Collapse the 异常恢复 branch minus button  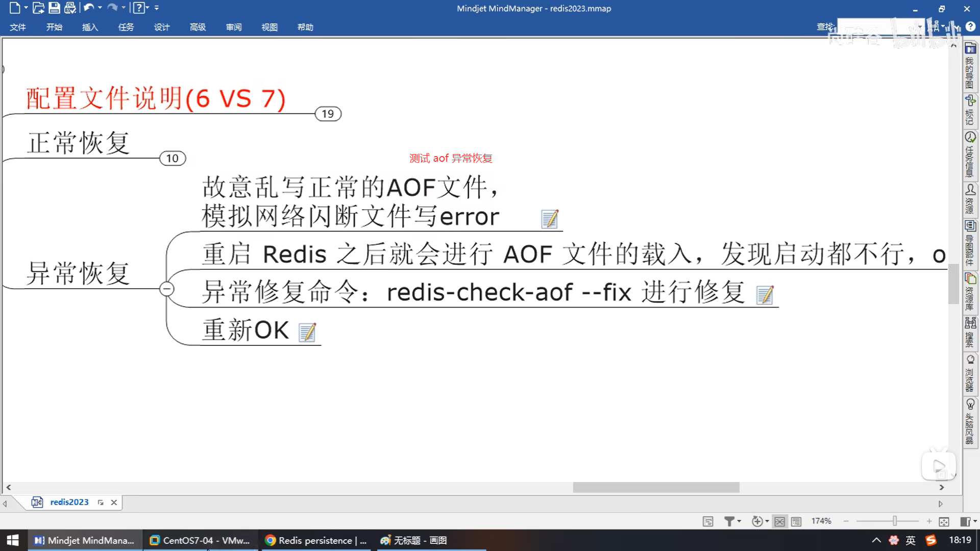pos(166,289)
